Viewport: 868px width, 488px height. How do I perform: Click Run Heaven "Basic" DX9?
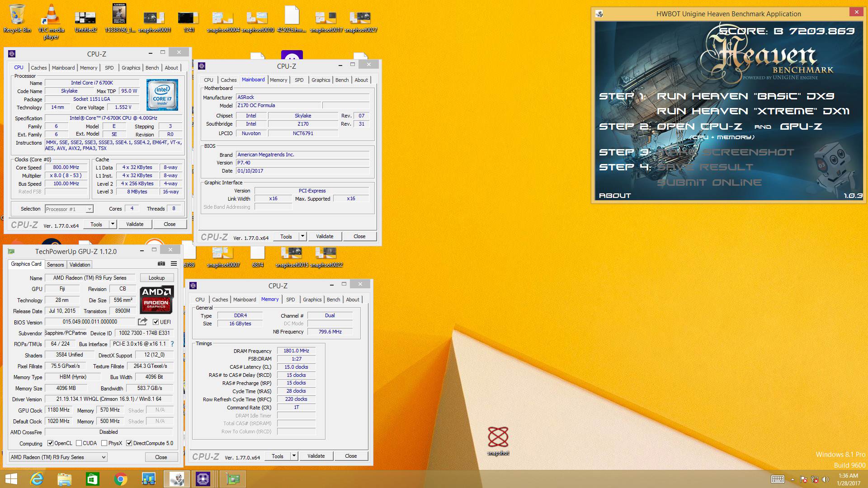pyautogui.click(x=745, y=96)
